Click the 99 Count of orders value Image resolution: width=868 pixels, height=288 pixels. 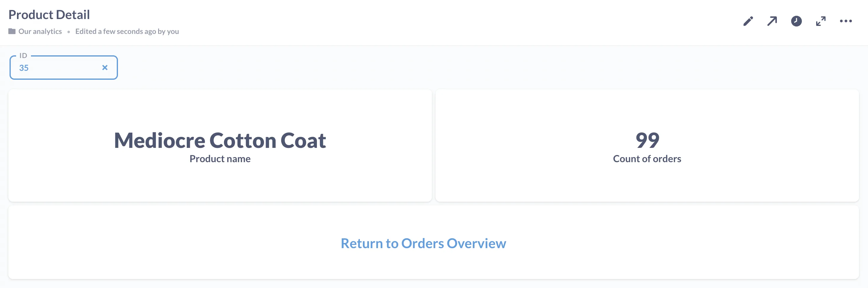pyautogui.click(x=647, y=140)
